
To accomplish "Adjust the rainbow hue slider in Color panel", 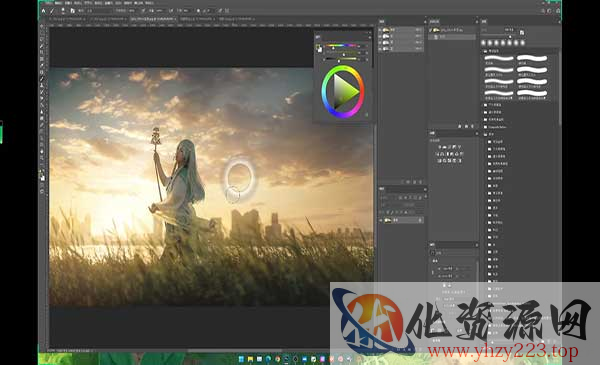I will click(x=341, y=46).
